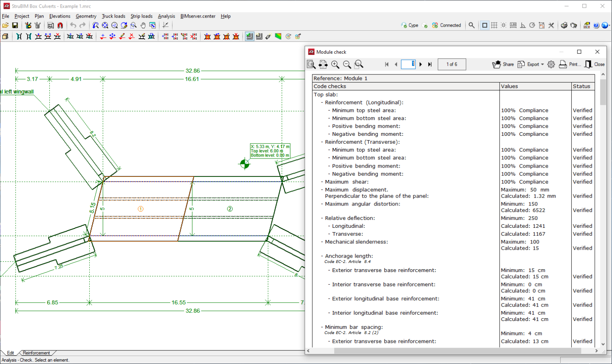
Task: Expand the web globe dropdown arrow
Action: coord(610,25)
